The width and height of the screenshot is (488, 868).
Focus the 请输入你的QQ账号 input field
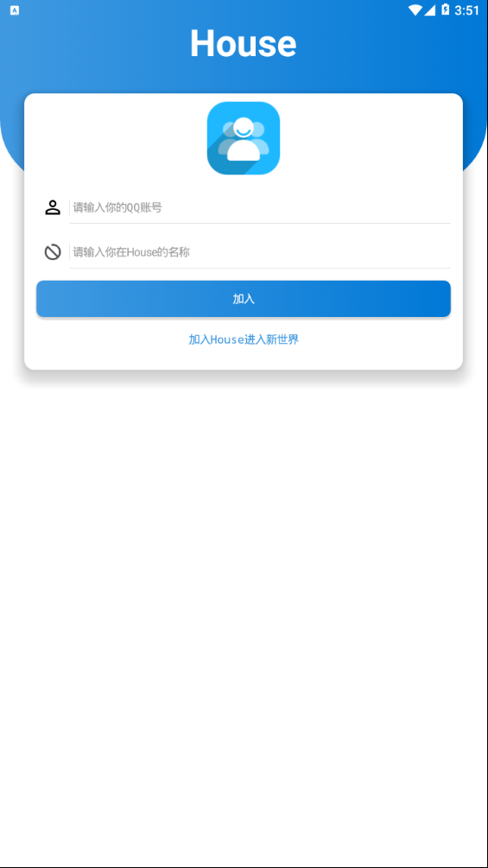[x=260, y=208]
